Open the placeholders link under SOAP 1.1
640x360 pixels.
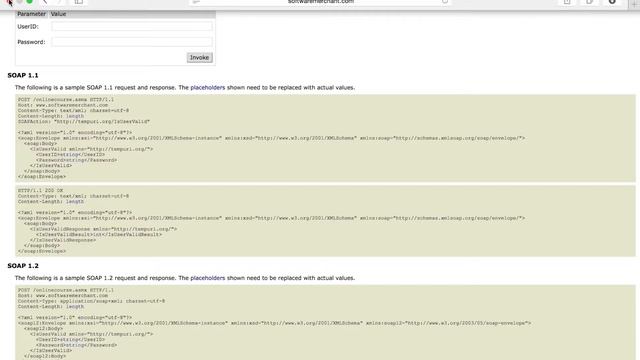(208, 87)
